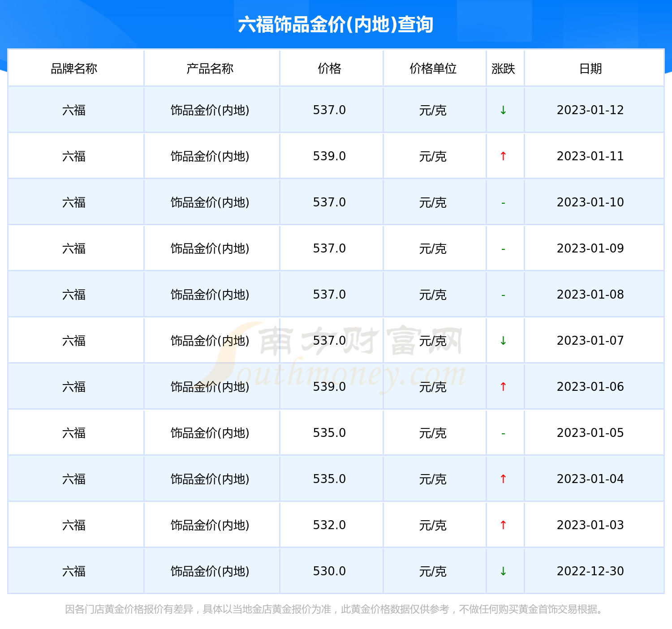Click unit 元/克 in the 2023-01-05 row
The image size is (672, 629).
click(x=433, y=433)
